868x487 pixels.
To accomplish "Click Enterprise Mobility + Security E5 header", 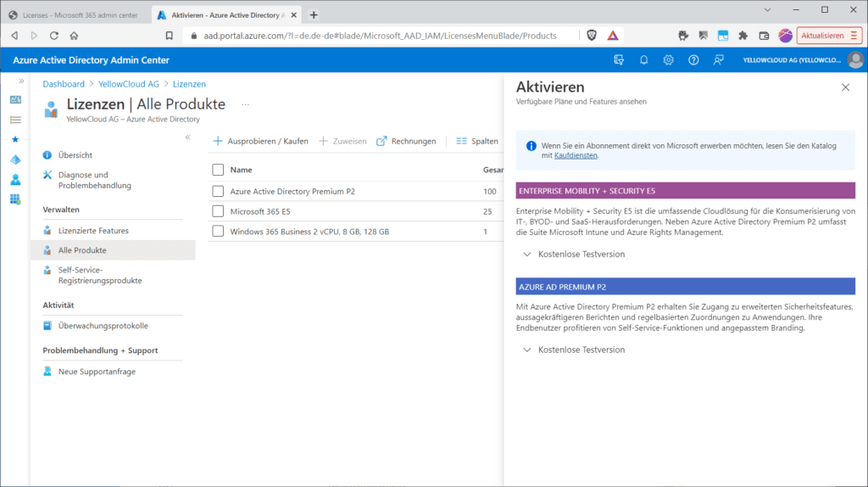I will [x=685, y=191].
